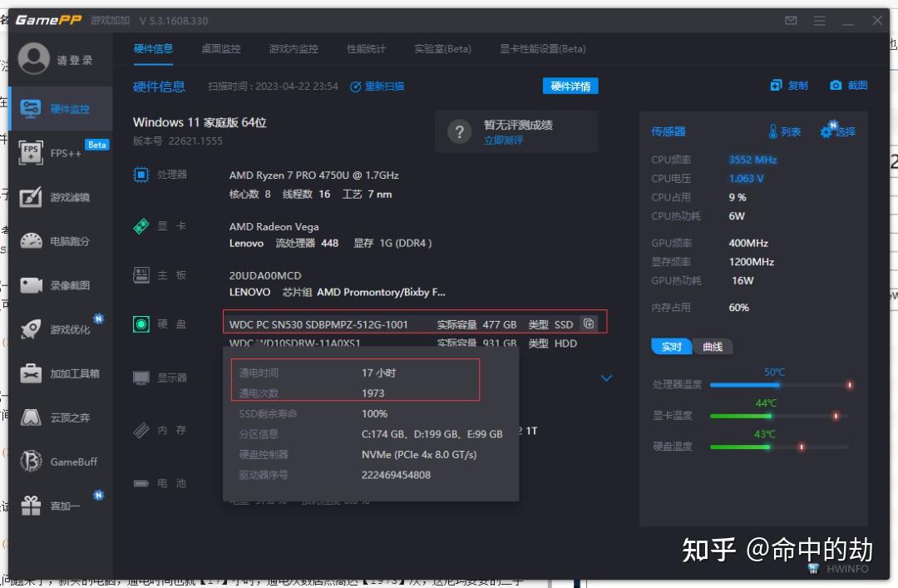898x588 pixels.
Task: Click the 硬件详情 button
Action: click(570, 86)
